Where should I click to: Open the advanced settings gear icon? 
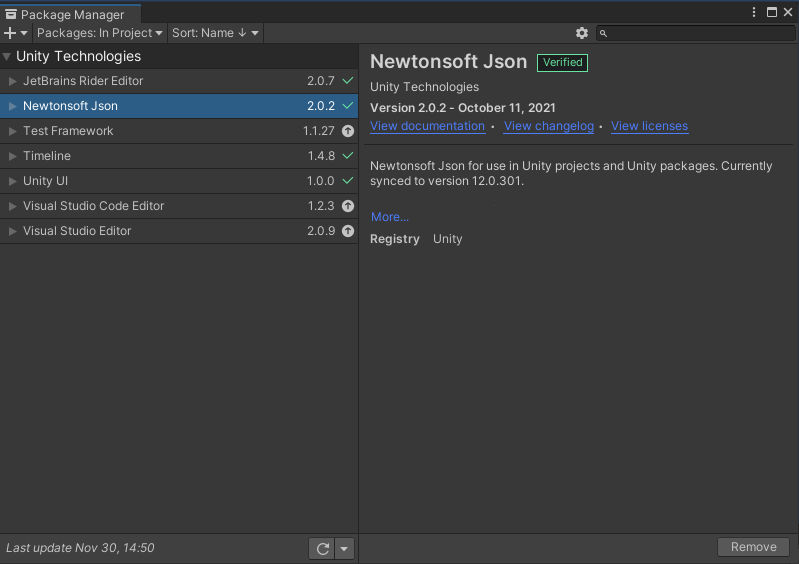coord(581,33)
